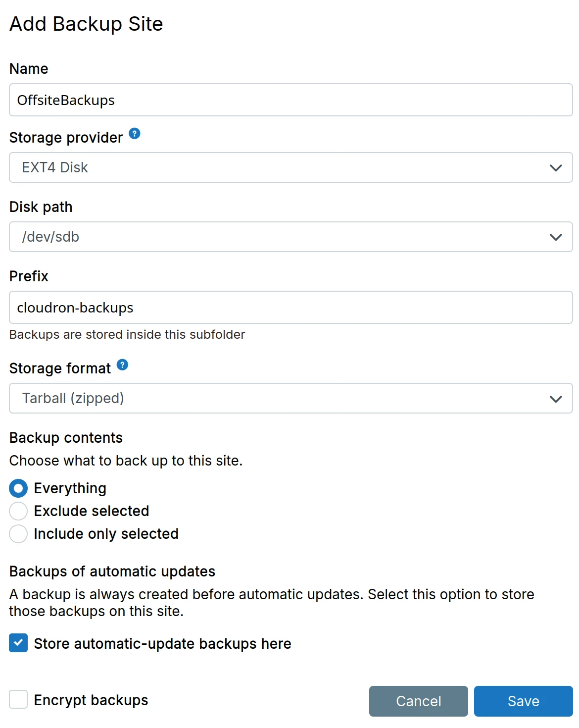Screen dimensions: 579x728
Task: Click the Storage format chevron arrow
Action: pyautogui.click(x=556, y=399)
